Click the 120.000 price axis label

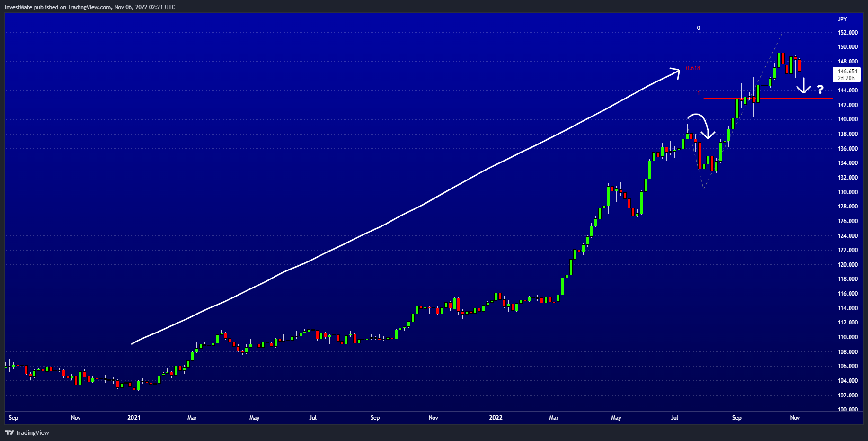click(x=848, y=265)
